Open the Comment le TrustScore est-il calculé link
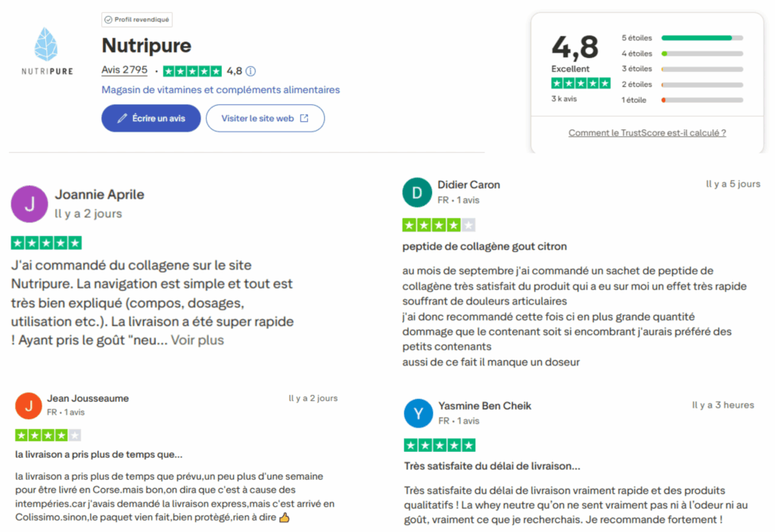775x532 pixels. point(647,132)
